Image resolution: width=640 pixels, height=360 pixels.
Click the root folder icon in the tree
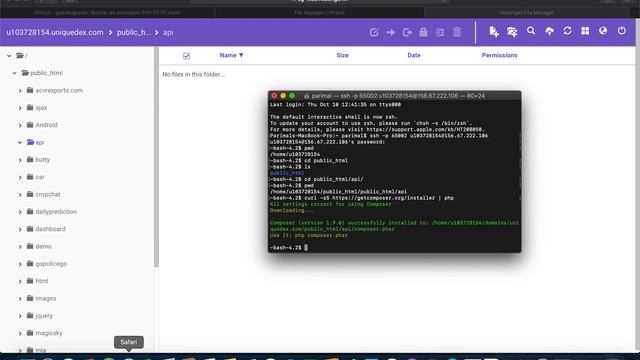tap(20, 55)
